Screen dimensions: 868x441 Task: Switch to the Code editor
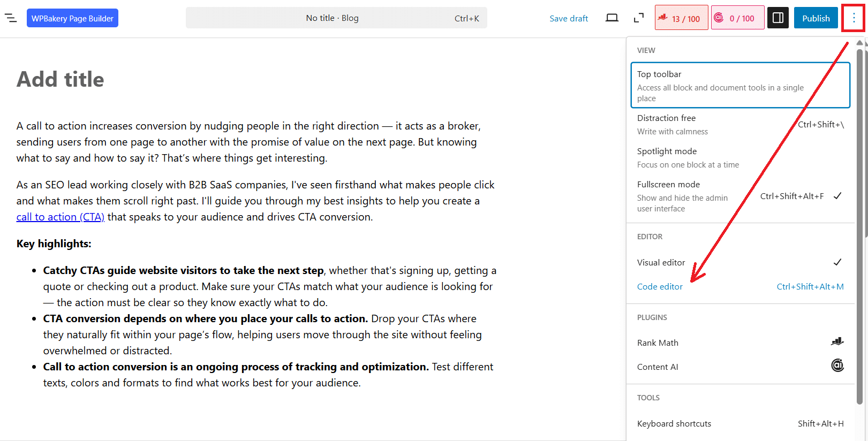[x=741, y=286]
